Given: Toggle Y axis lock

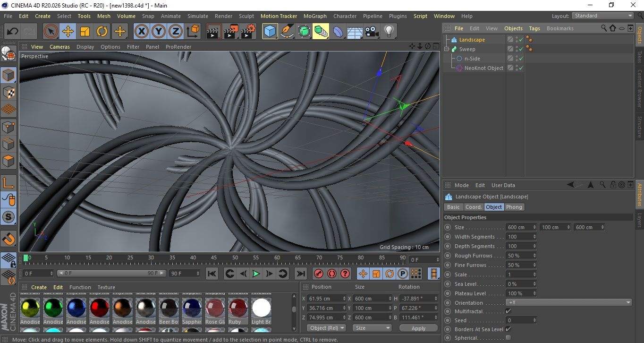Looking at the screenshot, I should (x=159, y=32).
